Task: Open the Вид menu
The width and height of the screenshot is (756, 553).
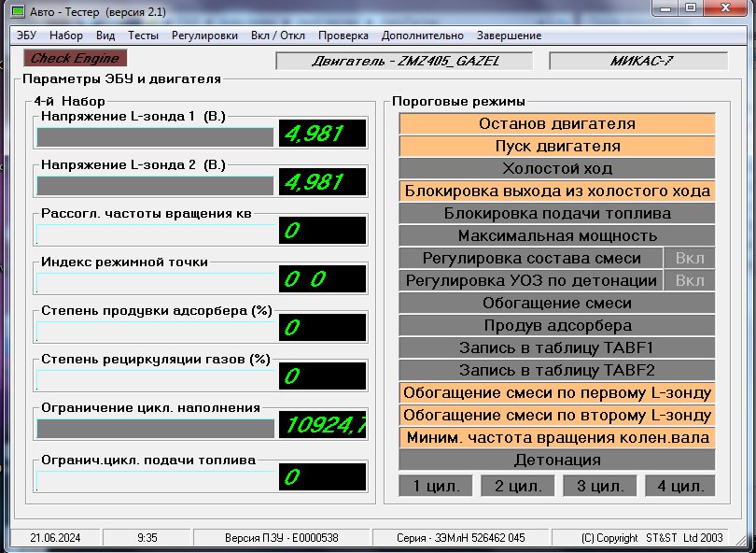Action: 105,35
